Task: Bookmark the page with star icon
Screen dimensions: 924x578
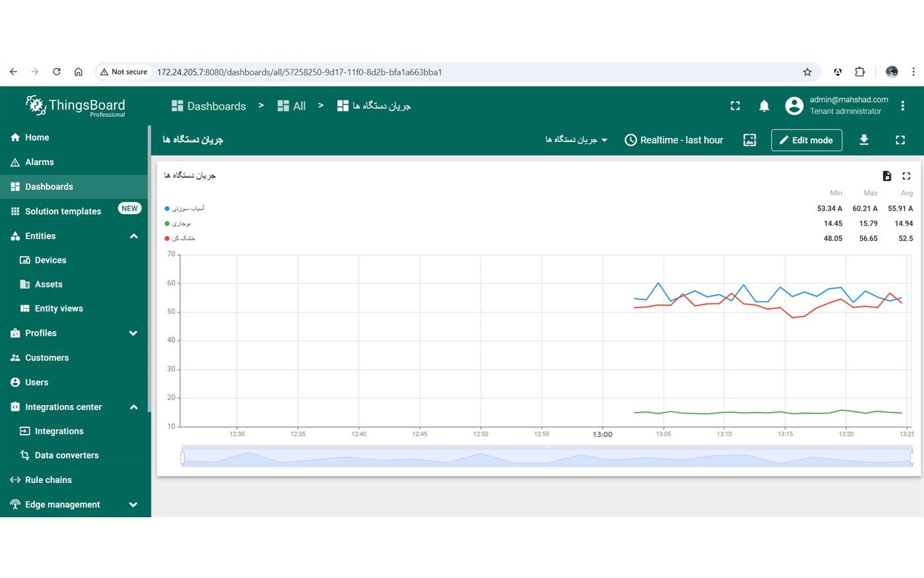Action: tap(807, 72)
